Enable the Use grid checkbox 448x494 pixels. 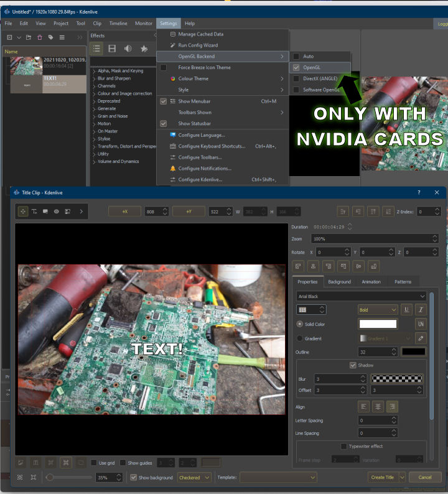pos(93,462)
